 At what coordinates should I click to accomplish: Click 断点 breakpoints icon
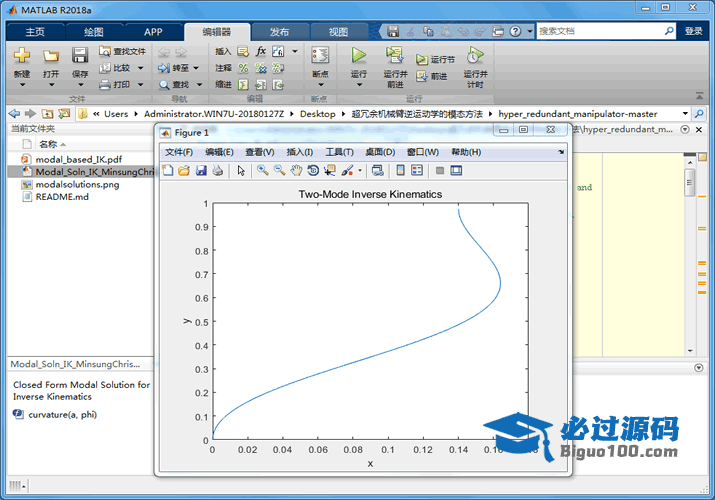(320, 56)
